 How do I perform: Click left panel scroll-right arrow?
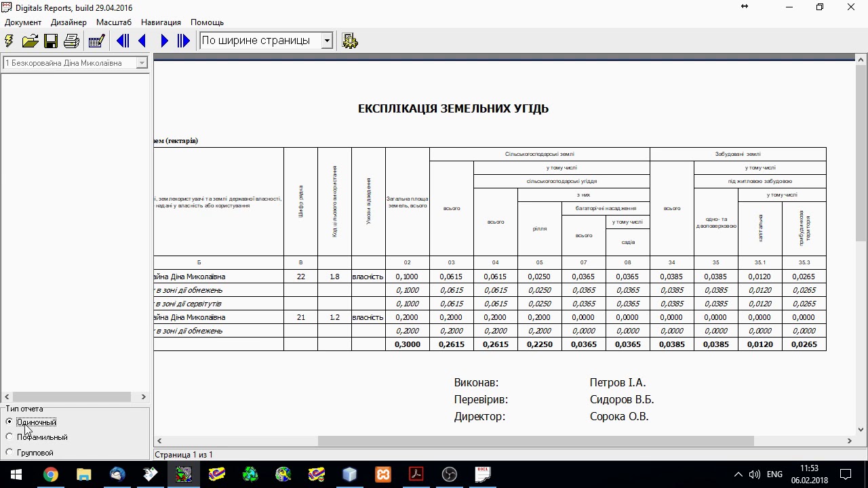tap(143, 396)
